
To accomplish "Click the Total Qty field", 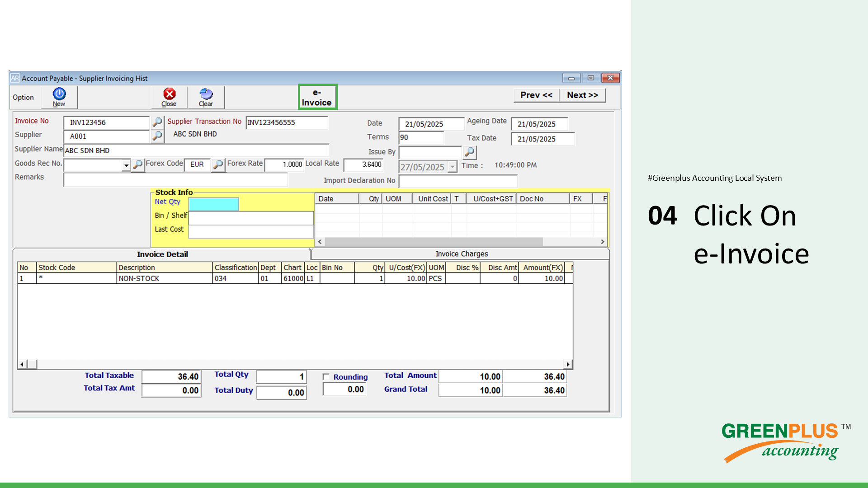I will (282, 377).
